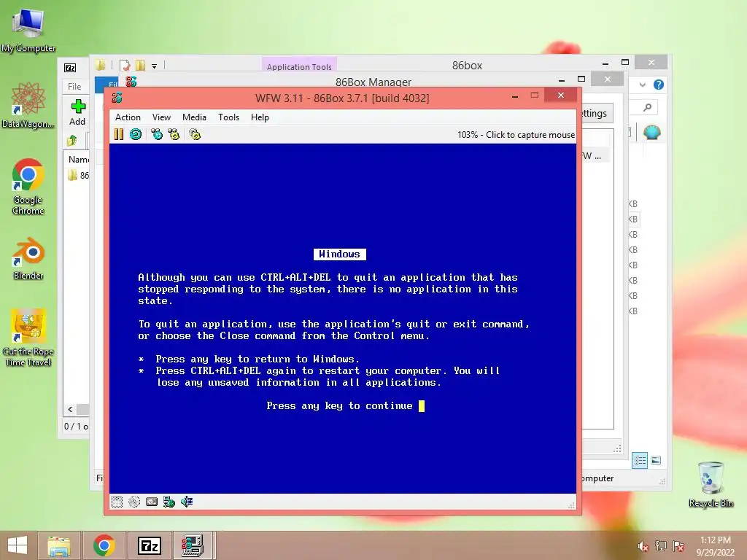Maximize the 86Box Manager window
The image size is (747, 560).
pos(581,79)
